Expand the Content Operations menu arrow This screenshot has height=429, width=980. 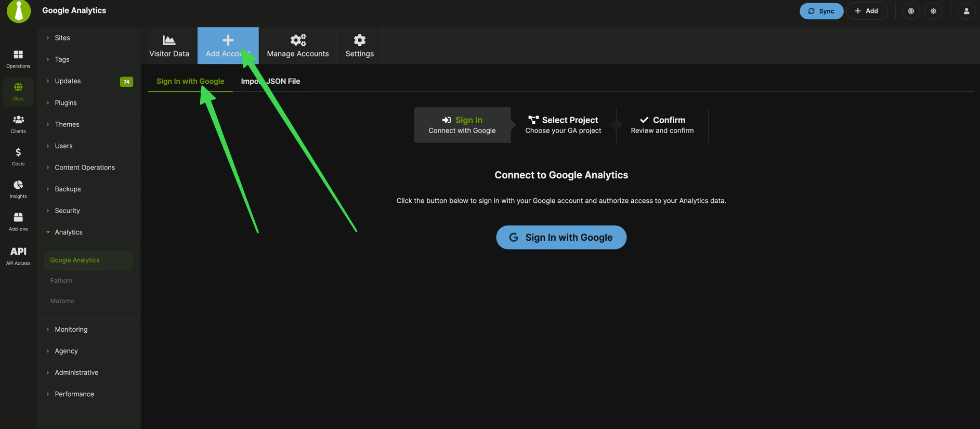(48, 167)
